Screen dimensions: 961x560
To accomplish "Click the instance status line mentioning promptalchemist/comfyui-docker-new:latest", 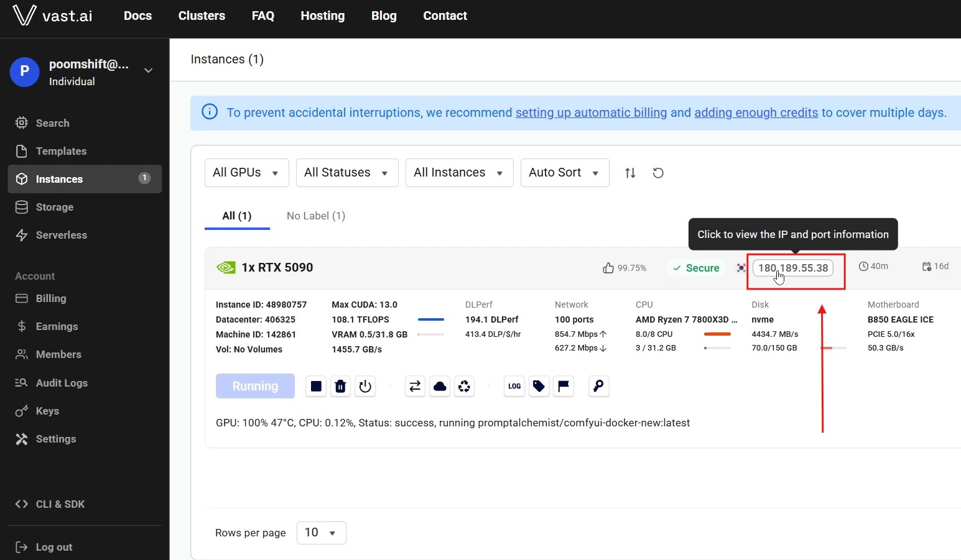I will 453,423.
